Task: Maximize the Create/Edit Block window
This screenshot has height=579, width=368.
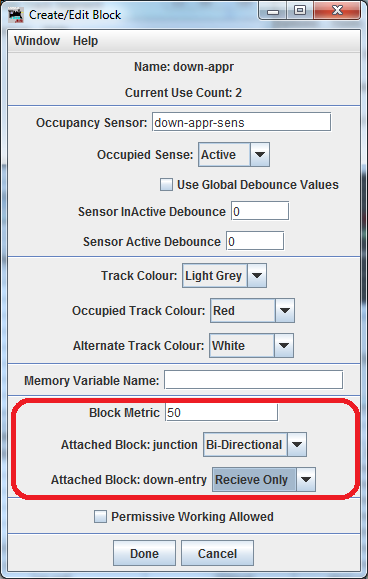Action: click(300, 11)
